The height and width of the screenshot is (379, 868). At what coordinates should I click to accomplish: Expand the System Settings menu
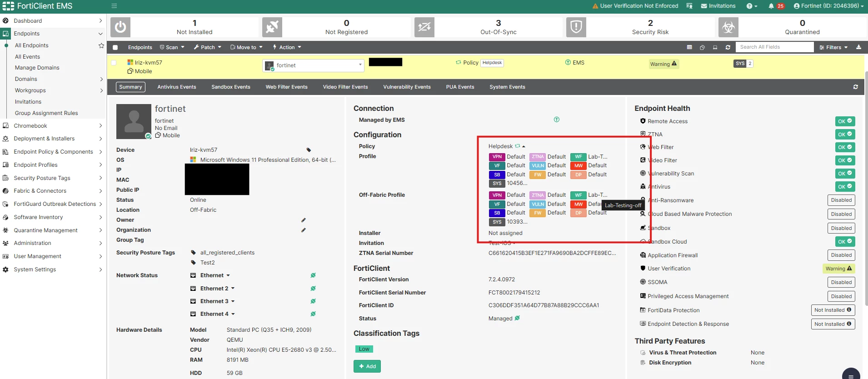pyautogui.click(x=53, y=269)
